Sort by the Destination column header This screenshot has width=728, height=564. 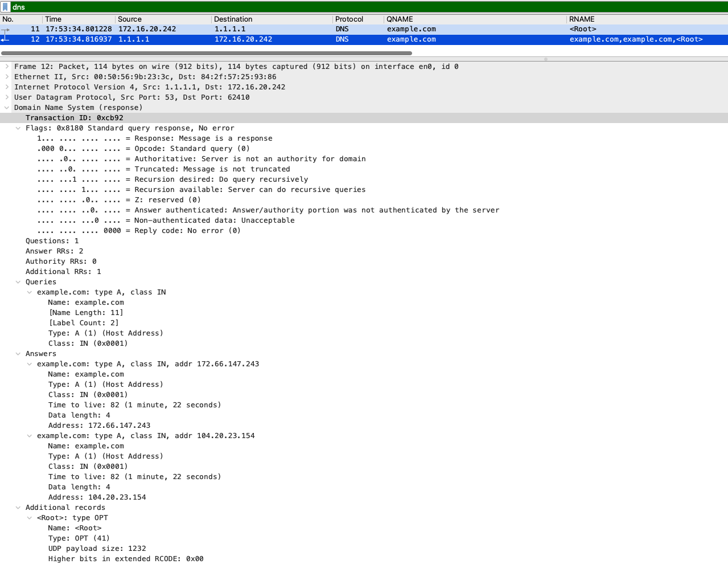tap(272, 19)
